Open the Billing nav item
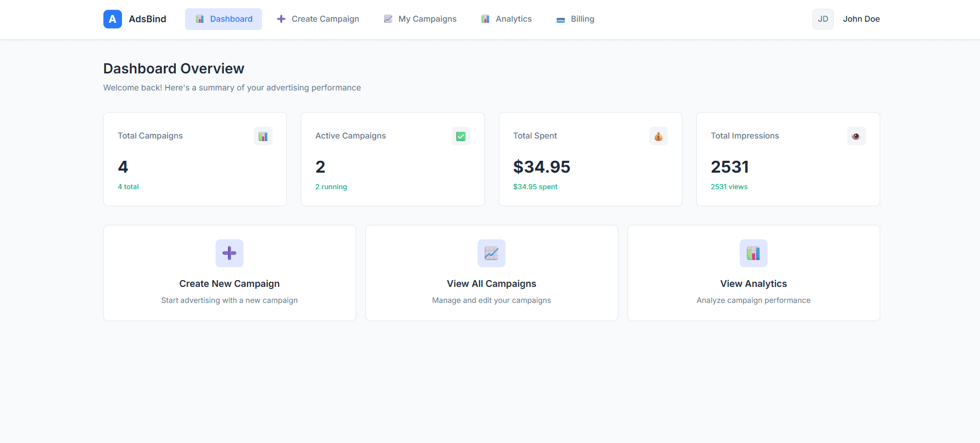This screenshot has width=980, height=443. pyautogui.click(x=575, y=19)
